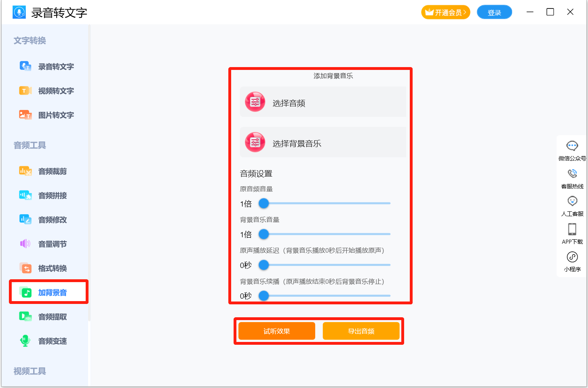Click the 视频工具 section header
This screenshot has height=388, width=588.
coord(30,371)
